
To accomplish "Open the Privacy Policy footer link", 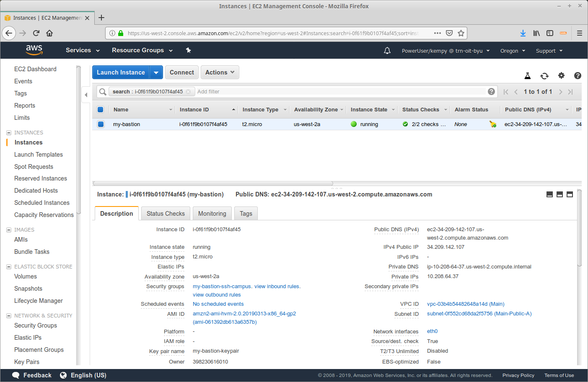I will (518, 375).
